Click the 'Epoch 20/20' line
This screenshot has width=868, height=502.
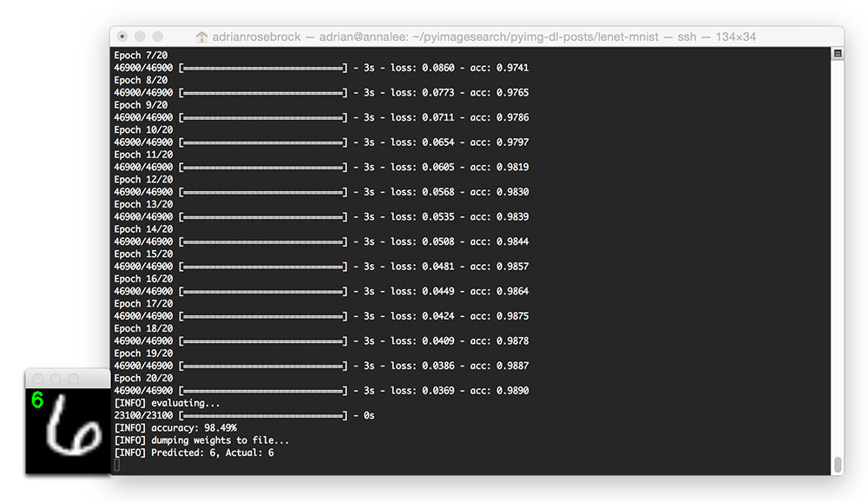click(x=143, y=378)
